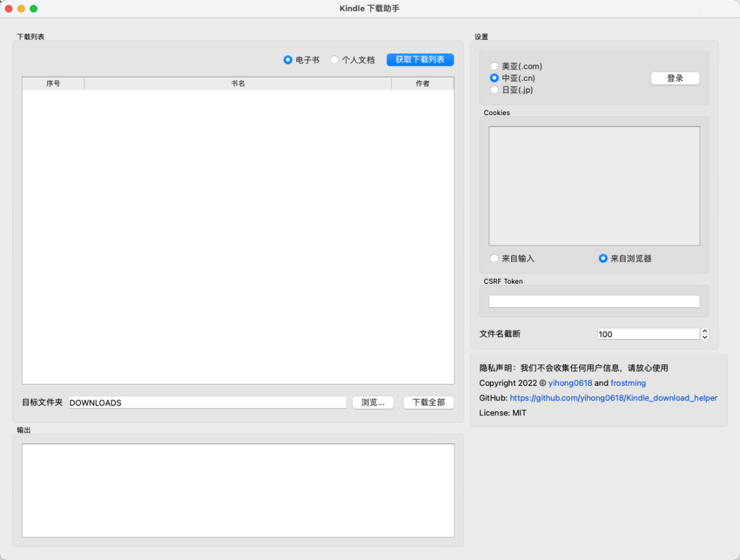Click the 目标文件夹 DOWNLOADS path field
This screenshot has width=740, height=560.
pos(208,402)
